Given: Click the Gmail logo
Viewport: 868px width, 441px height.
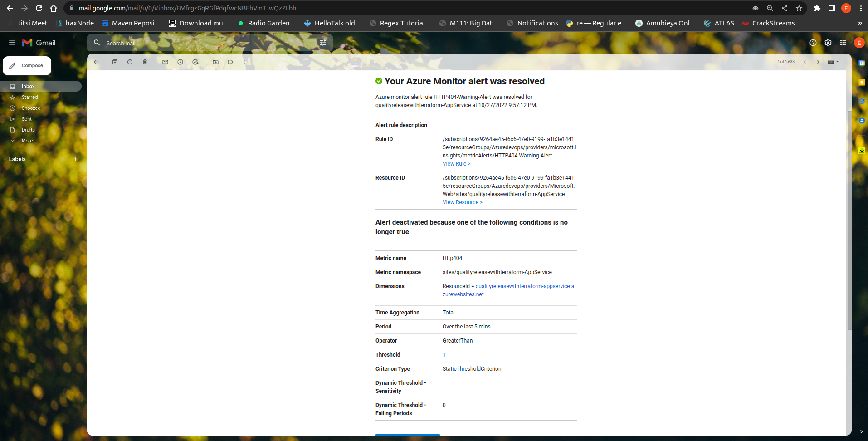Looking at the screenshot, I should pyautogui.click(x=39, y=43).
